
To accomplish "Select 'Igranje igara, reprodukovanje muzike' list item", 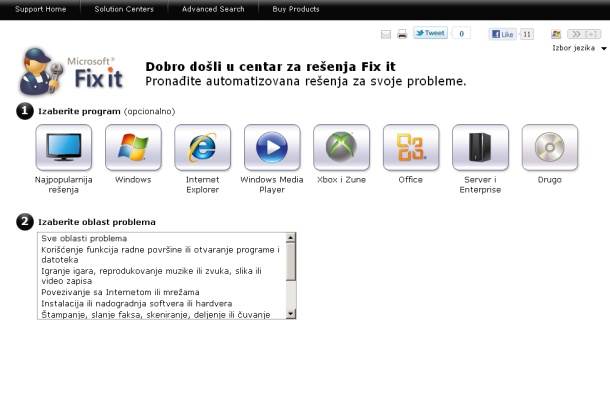I will coord(162,276).
